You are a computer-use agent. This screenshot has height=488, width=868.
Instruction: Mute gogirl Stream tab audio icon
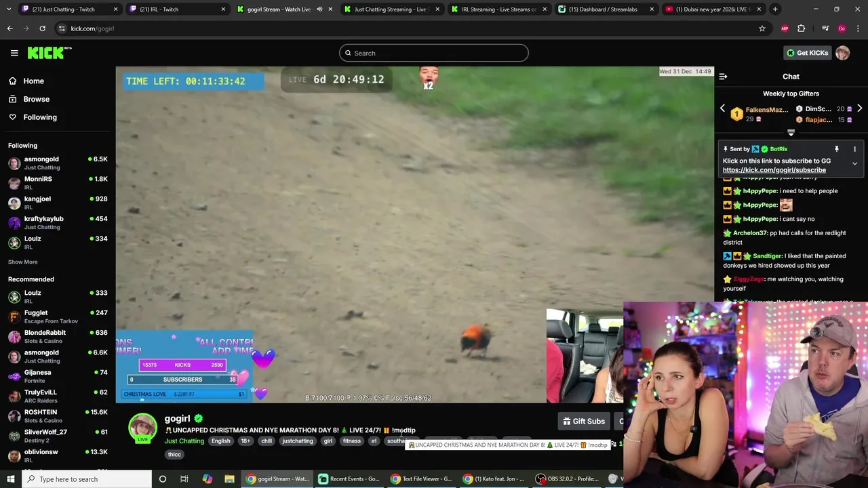[x=319, y=9]
